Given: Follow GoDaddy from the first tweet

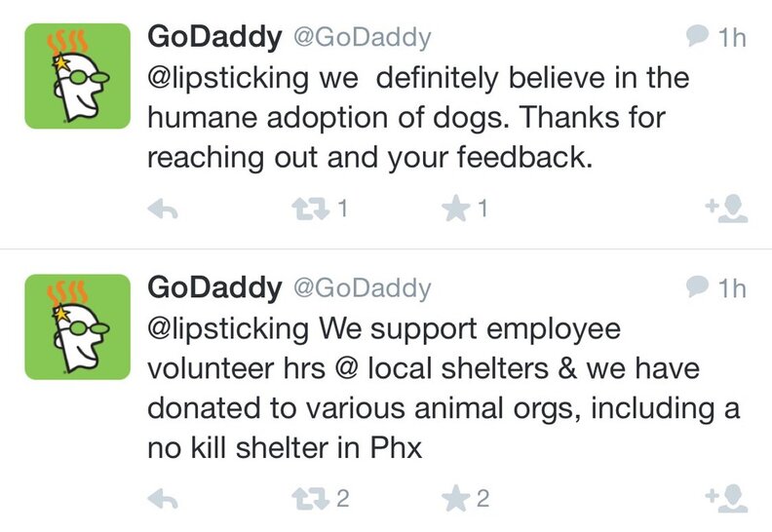Looking at the screenshot, I should pos(725,208).
